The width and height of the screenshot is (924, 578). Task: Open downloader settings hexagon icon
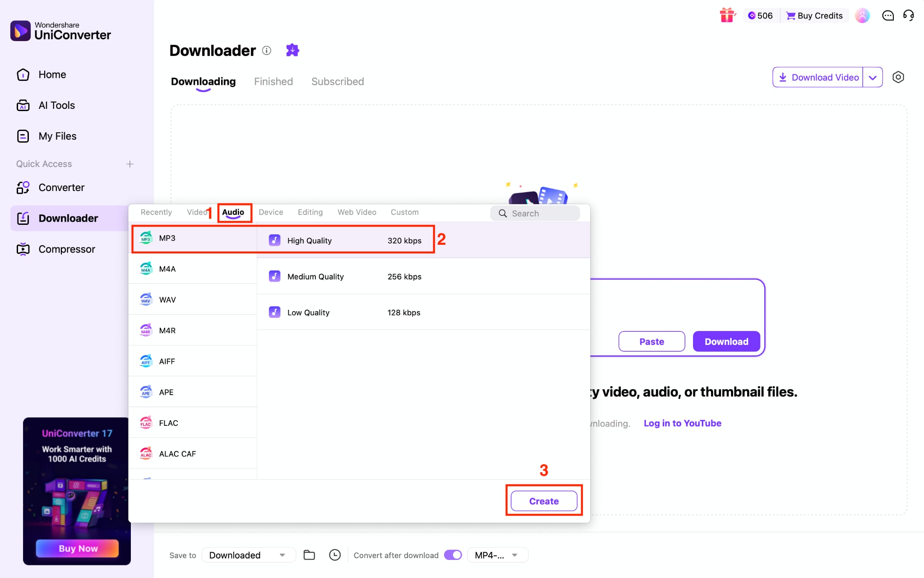click(x=898, y=77)
